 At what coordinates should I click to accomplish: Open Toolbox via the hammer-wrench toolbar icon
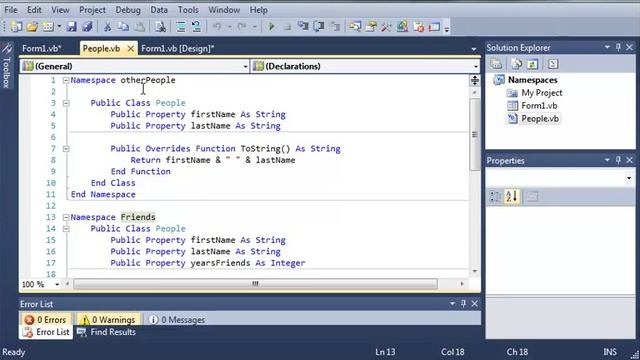click(386, 27)
